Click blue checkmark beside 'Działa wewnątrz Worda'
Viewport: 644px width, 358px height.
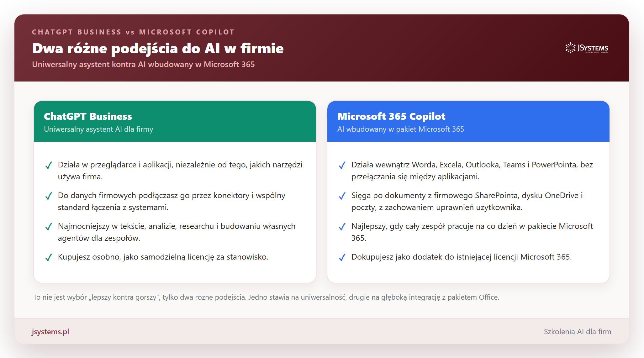click(342, 165)
